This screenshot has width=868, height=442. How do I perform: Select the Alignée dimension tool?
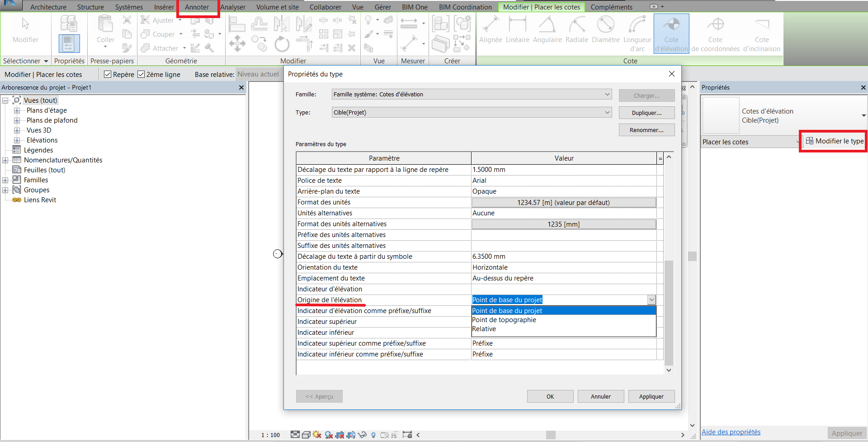tap(491, 30)
